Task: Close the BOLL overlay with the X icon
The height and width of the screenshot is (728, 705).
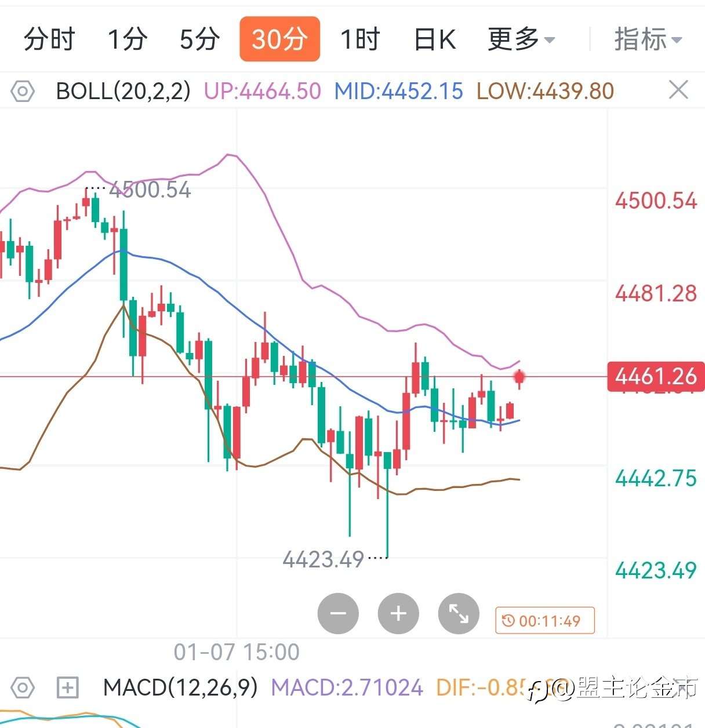Action: coord(677,90)
